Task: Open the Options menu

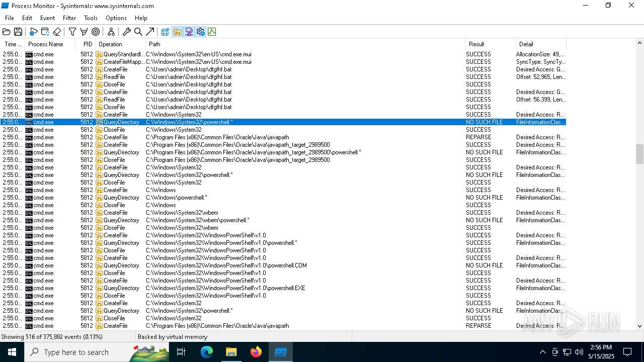Action: point(116,18)
